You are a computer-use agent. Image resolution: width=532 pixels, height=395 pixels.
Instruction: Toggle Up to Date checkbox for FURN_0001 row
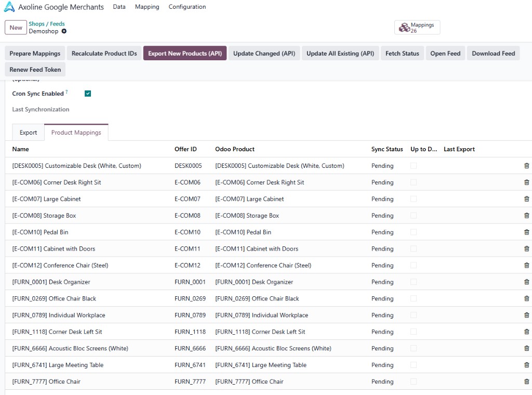click(x=413, y=282)
